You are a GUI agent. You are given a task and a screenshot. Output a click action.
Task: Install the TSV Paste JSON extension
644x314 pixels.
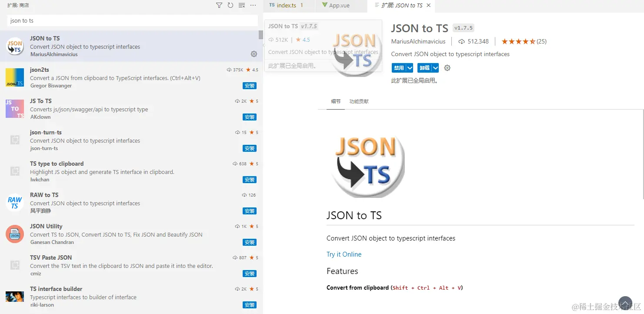[x=250, y=274]
